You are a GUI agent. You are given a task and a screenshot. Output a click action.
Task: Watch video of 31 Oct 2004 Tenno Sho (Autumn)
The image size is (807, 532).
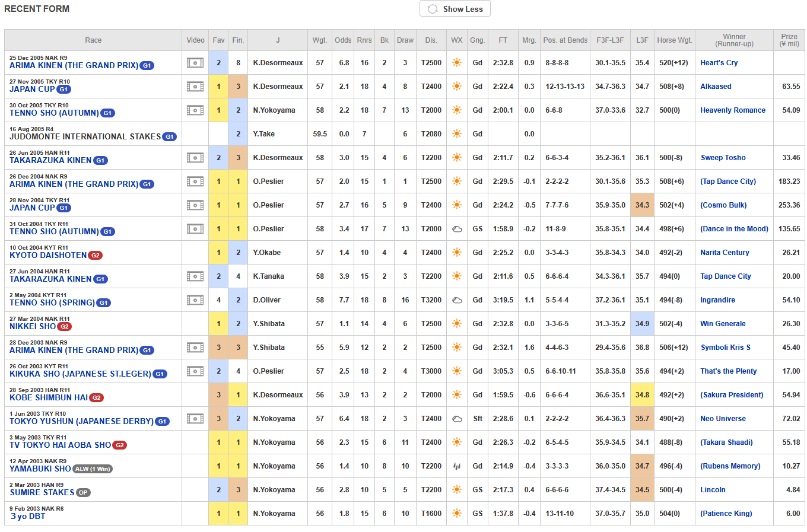(195, 229)
